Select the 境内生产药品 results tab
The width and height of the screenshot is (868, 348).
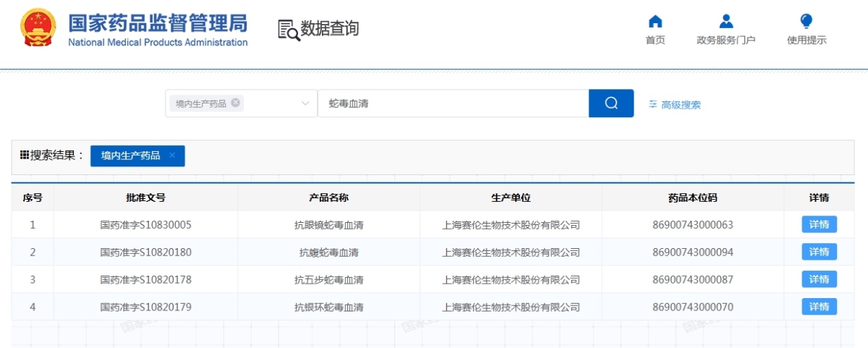(x=131, y=156)
